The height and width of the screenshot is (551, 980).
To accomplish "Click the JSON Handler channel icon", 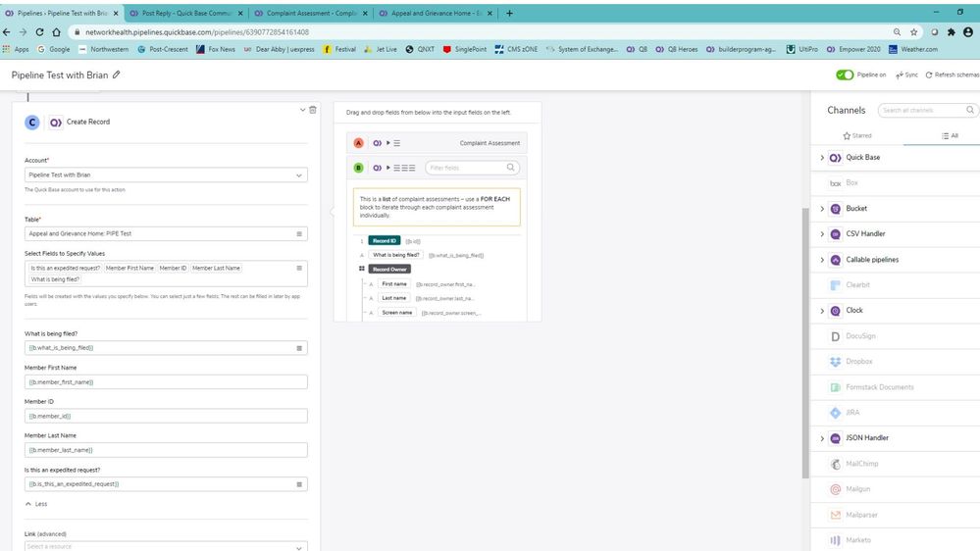I will [x=835, y=438].
